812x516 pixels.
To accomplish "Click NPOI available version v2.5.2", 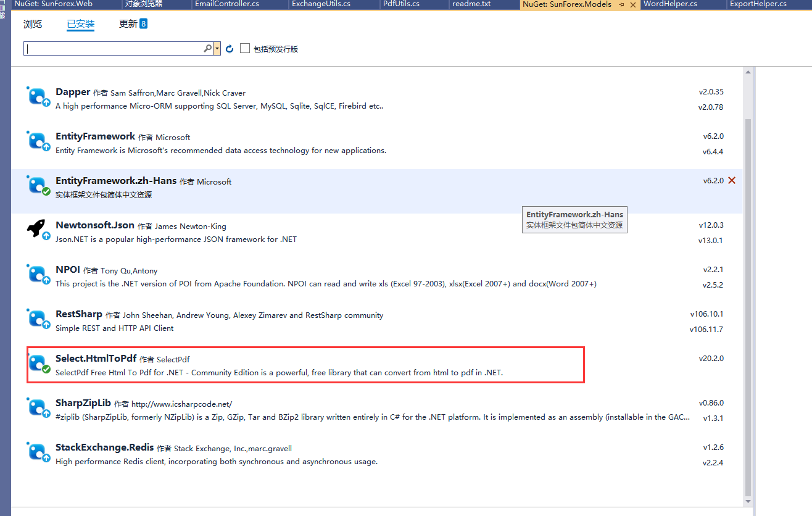I will [713, 285].
